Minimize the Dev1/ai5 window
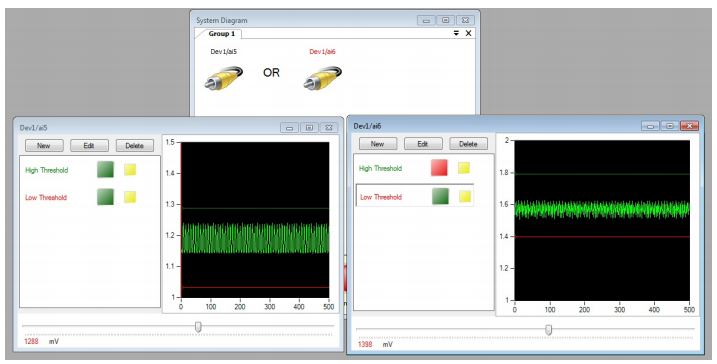Image resolution: width=717 pixels, height=364 pixels. click(289, 128)
